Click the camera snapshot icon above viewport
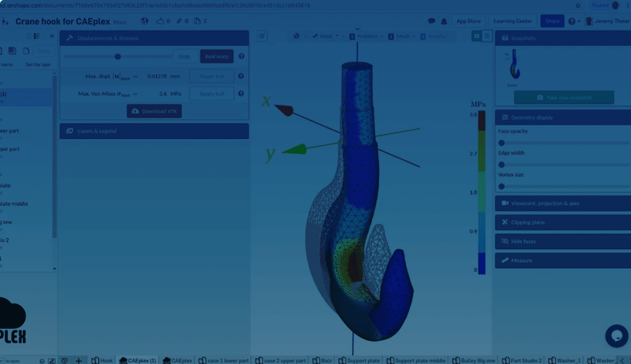The height and width of the screenshot is (364, 631). [x=476, y=36]
